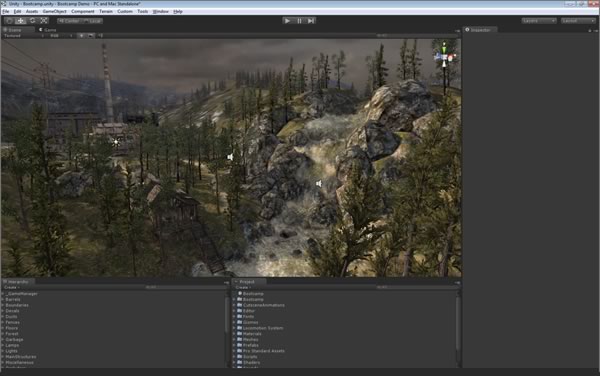Pause the game preview
Viewport: 600px width, 376px height.
[x=299, y=21]
